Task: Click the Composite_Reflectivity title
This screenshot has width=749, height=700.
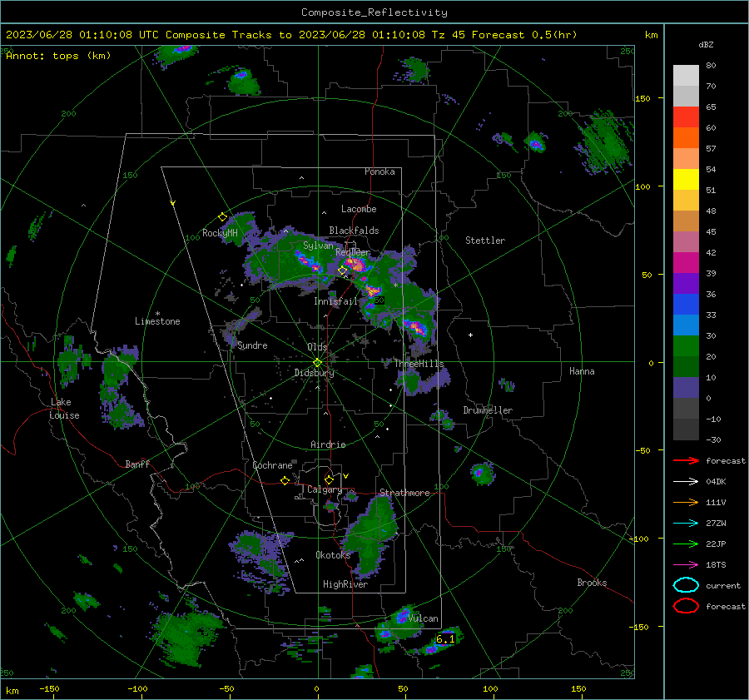Action: [374, 12]
